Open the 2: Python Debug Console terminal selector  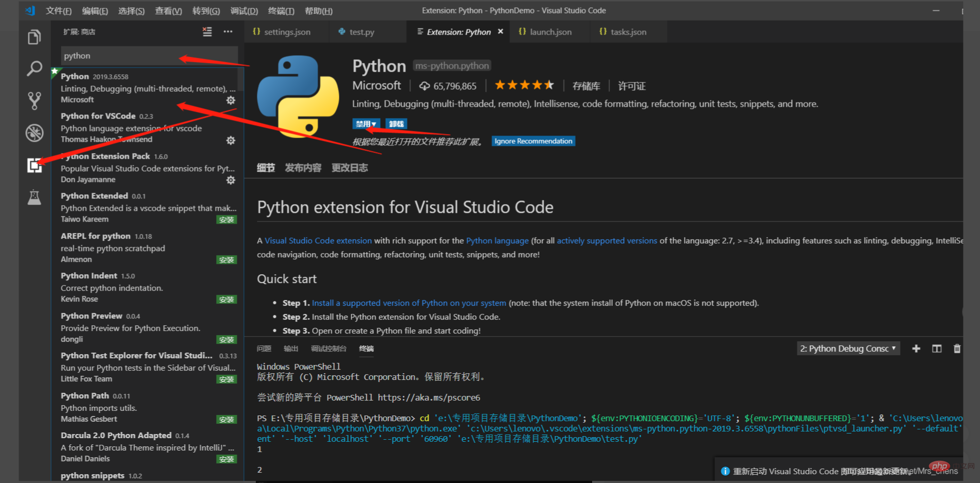tap(847, 348)
